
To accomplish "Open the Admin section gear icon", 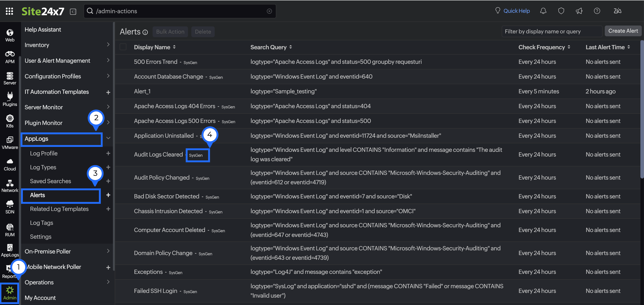I will pos(10,290).
